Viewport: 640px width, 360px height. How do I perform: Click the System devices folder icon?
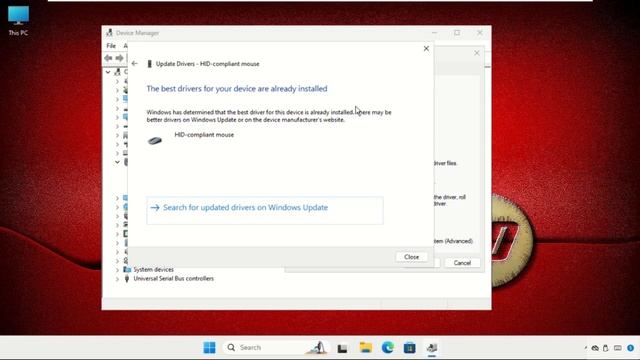point(127,269)
